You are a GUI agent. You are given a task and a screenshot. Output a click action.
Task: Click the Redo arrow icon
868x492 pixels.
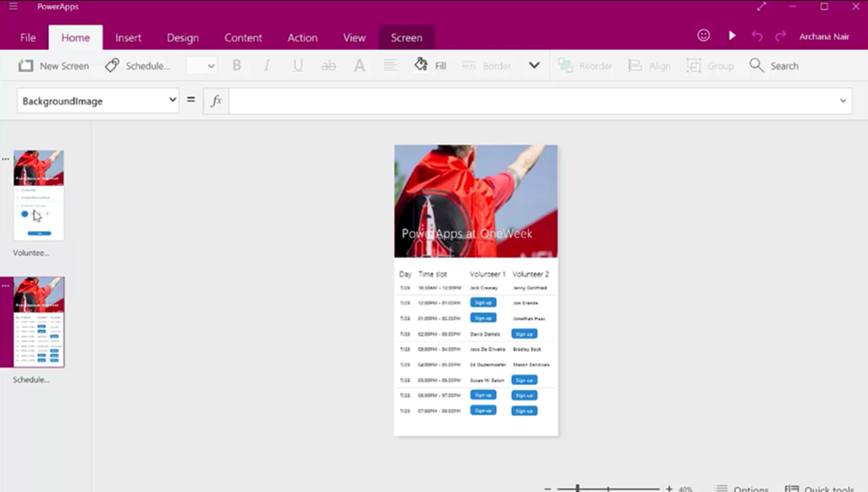tap(781, 36)
